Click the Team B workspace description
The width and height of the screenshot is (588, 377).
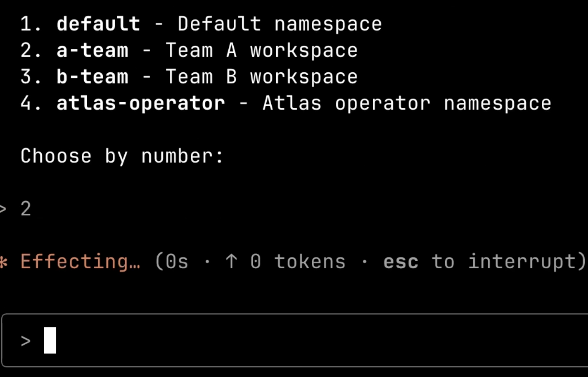(x=262, y=77)
